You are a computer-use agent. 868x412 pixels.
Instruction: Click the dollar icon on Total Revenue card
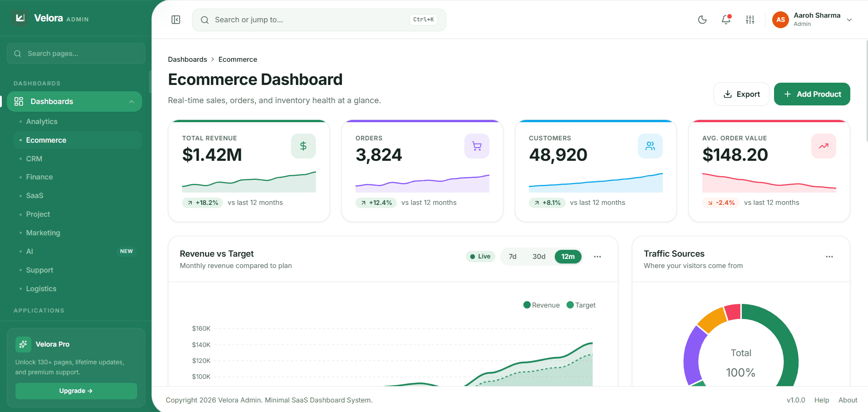[303, 146]
